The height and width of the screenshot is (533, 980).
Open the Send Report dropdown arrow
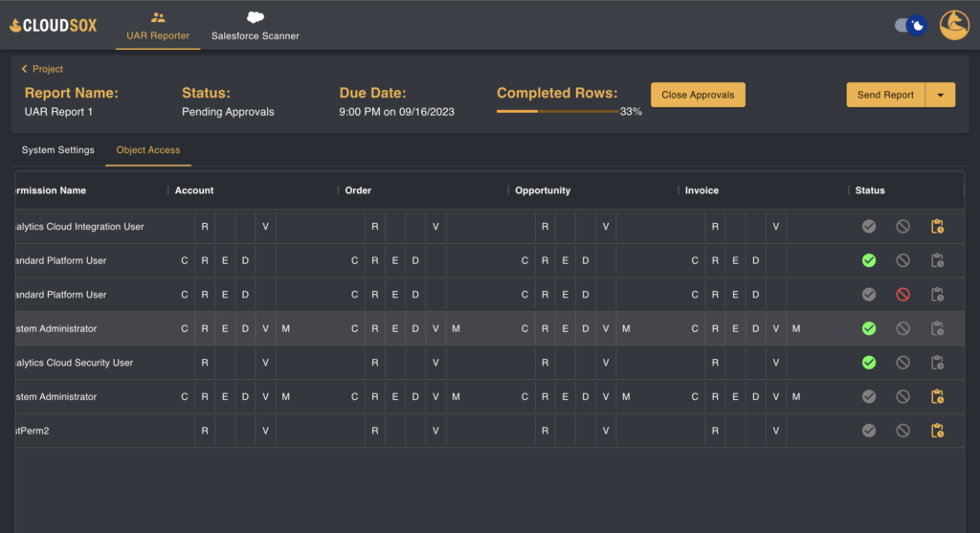point(940,95)
